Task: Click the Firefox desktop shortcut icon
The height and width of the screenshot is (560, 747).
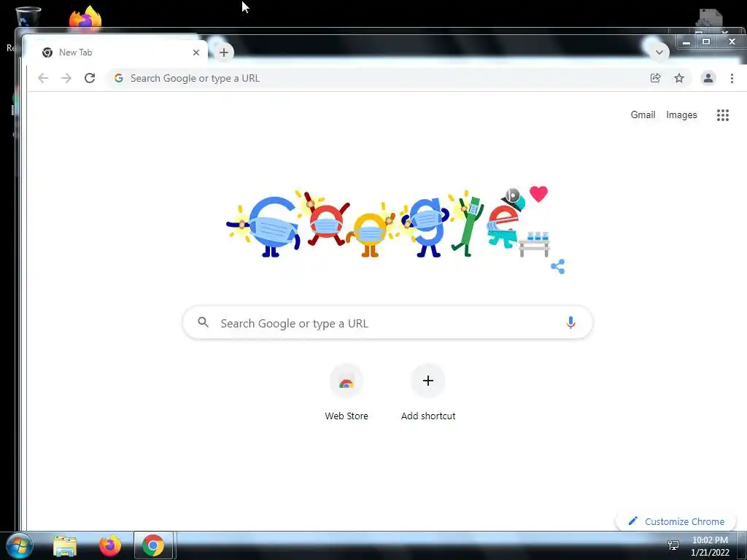Action: (x=85, y=18)
